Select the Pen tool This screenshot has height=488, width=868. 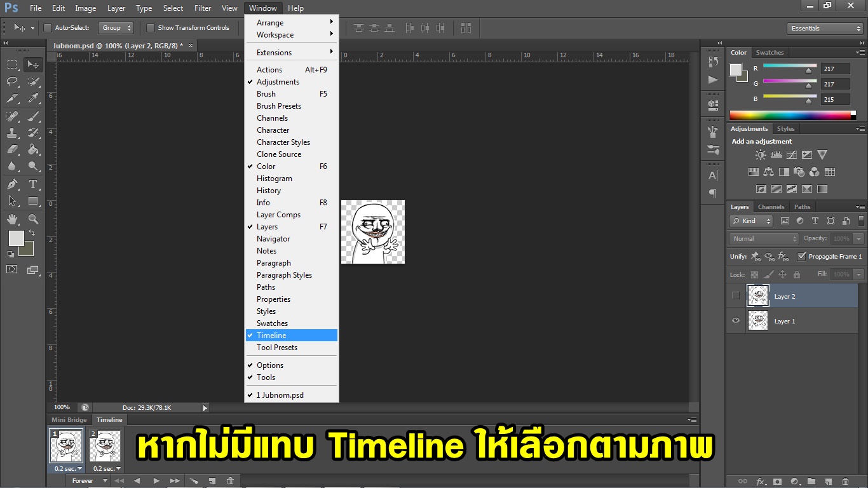(x=12, y=184)
